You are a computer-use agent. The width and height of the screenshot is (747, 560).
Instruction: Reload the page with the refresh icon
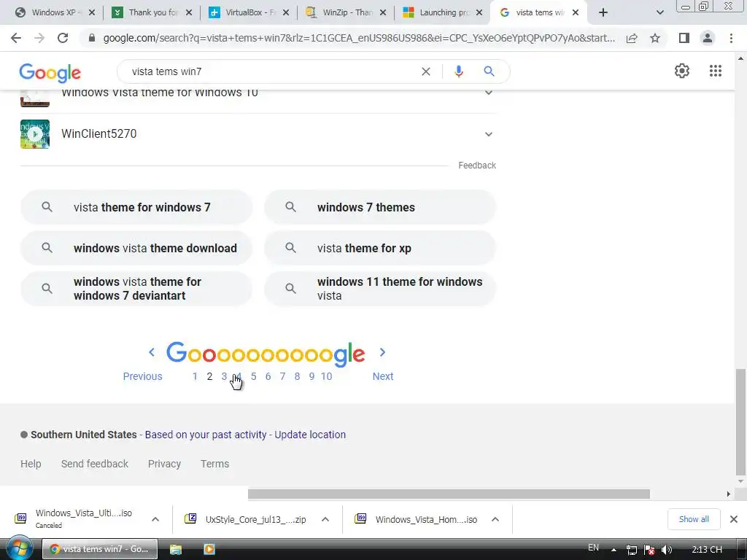[63, 38]
